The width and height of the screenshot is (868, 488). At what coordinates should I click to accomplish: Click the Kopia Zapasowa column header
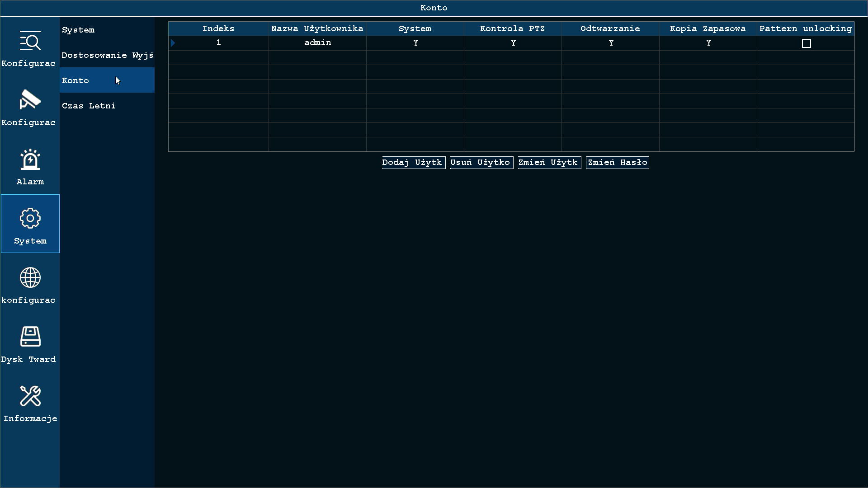(708, 28)
